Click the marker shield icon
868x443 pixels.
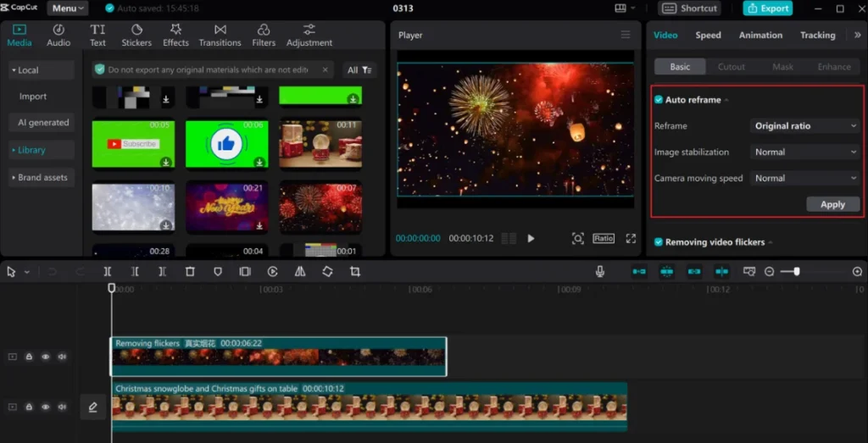[x=218, y=272]
